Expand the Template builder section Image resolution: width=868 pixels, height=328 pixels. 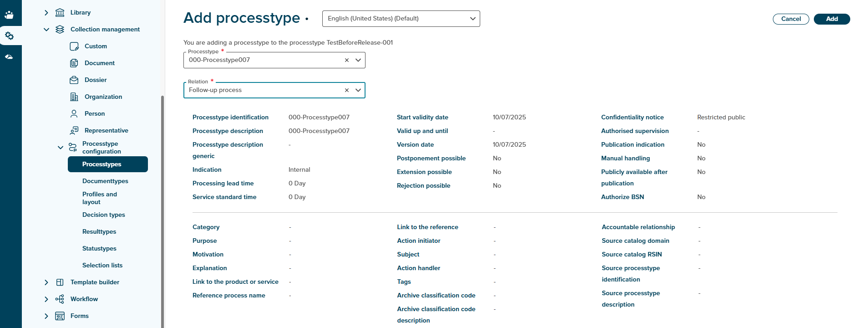[x=46, y=282]
